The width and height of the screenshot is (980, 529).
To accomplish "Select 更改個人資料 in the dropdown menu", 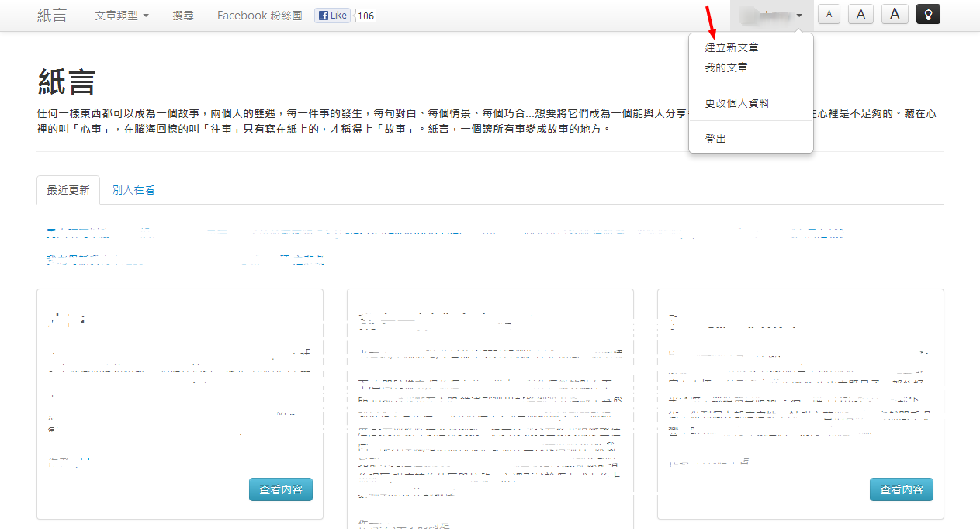I will [x=737, y=103].
